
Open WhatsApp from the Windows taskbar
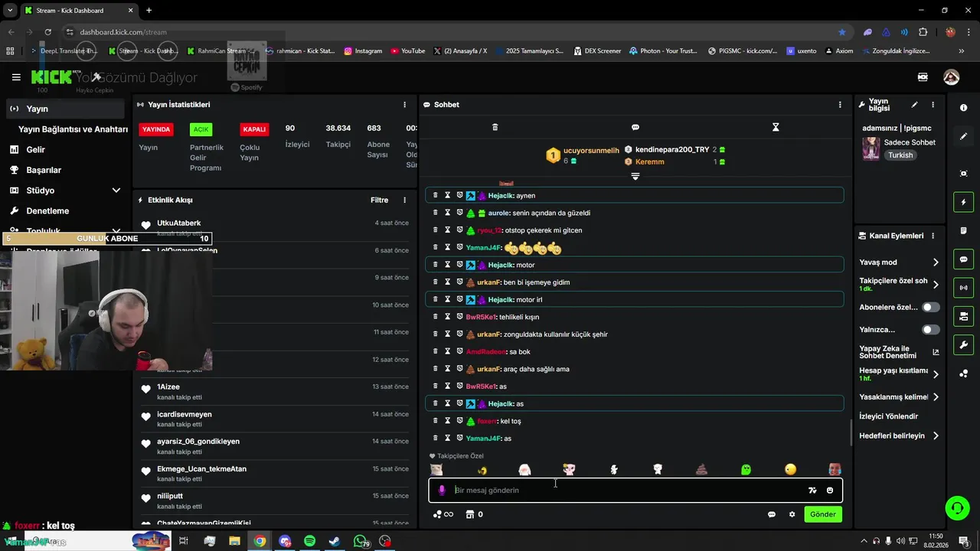click(360, 541)
